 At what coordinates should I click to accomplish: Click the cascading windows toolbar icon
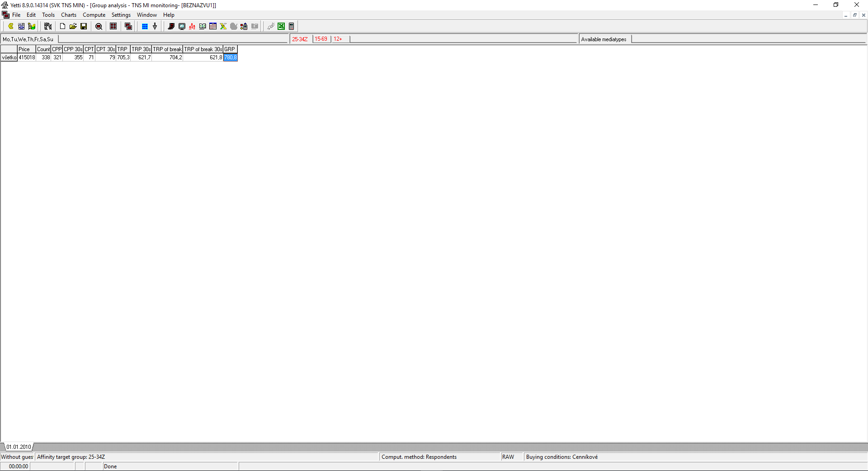pyautogui.click(x=128, y=26)
